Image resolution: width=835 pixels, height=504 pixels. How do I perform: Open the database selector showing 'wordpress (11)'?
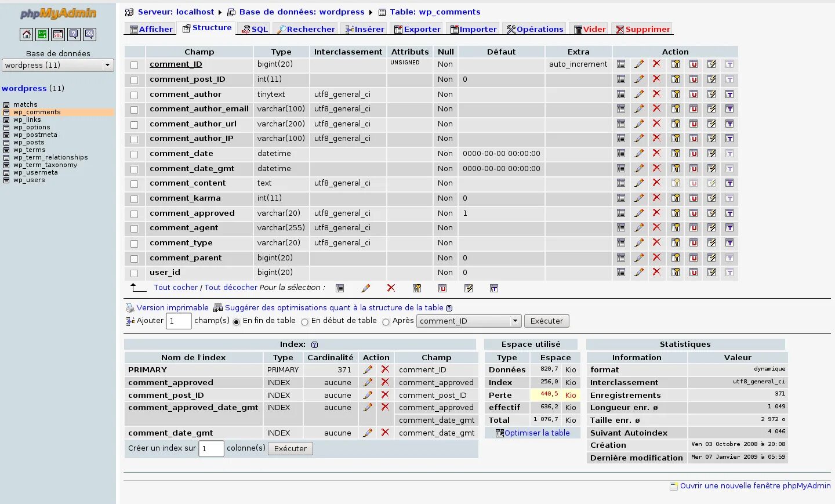pos(57,65)
